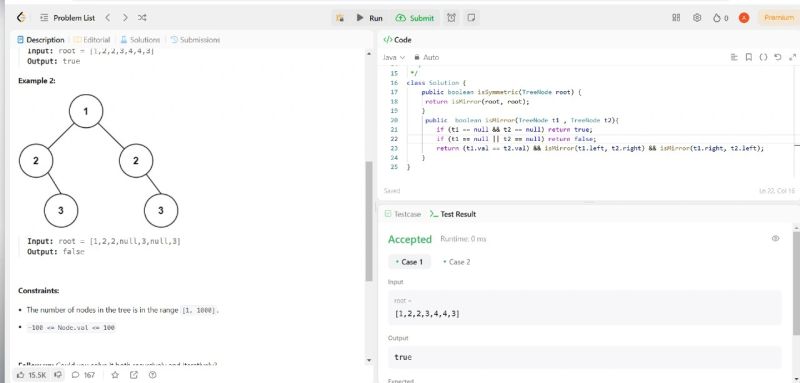Toggle the Auto complete lock setting
Screen dimensions: 800x383
click(427, 57)
